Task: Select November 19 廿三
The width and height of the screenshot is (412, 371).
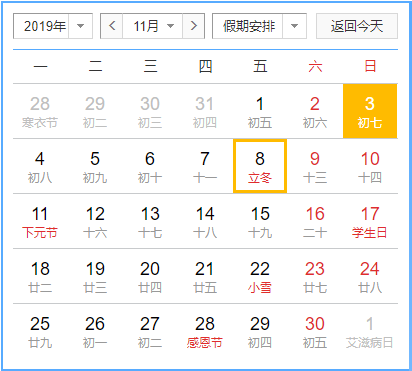Action: click(x=95, y=276)
